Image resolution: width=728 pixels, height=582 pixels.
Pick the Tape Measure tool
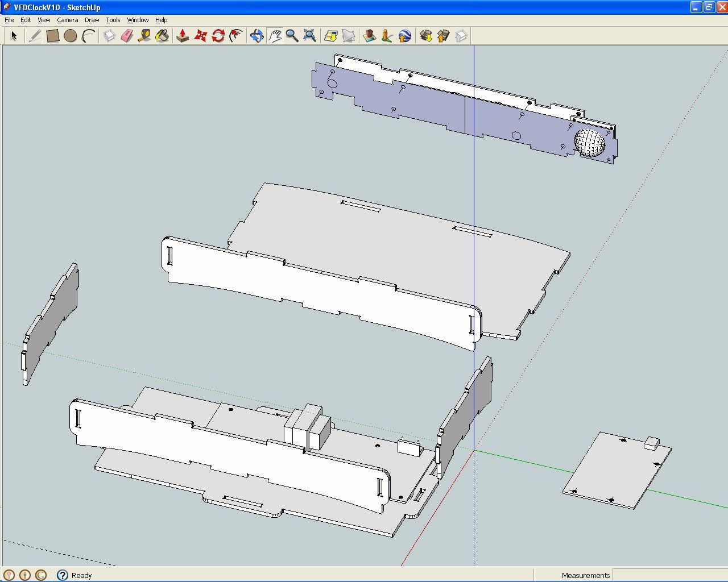[144, 36]
